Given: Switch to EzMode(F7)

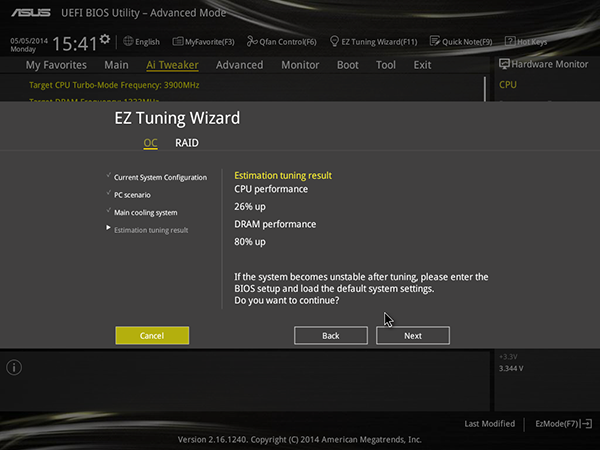Looking at the screenshot, I should (x=563, y=424).
